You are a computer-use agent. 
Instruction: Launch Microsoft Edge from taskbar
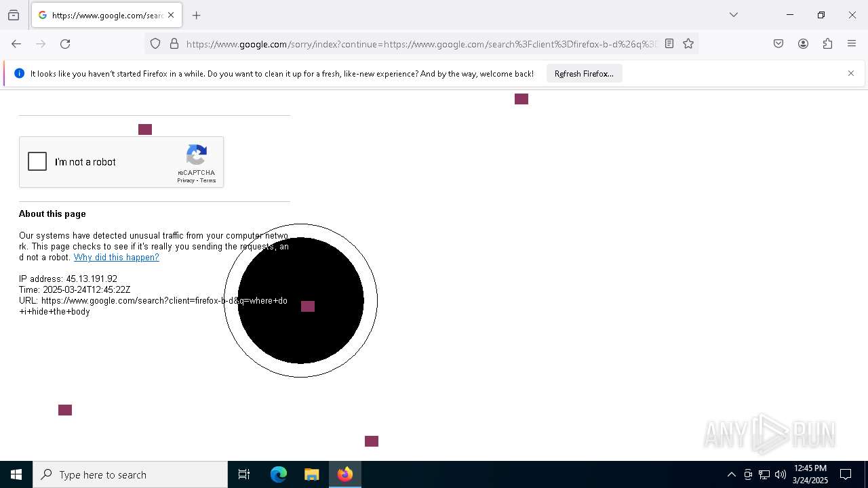[x=279, y=474]
